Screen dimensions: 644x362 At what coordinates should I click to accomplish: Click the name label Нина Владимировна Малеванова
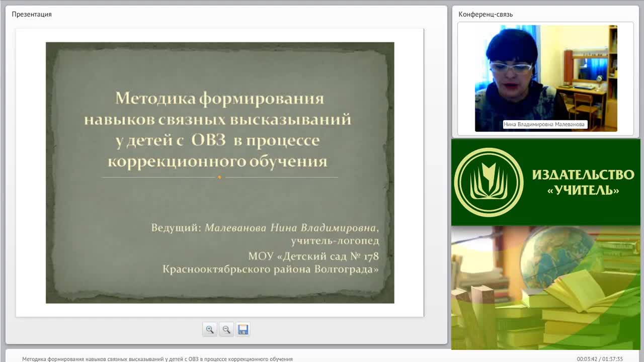click(545, 124)
